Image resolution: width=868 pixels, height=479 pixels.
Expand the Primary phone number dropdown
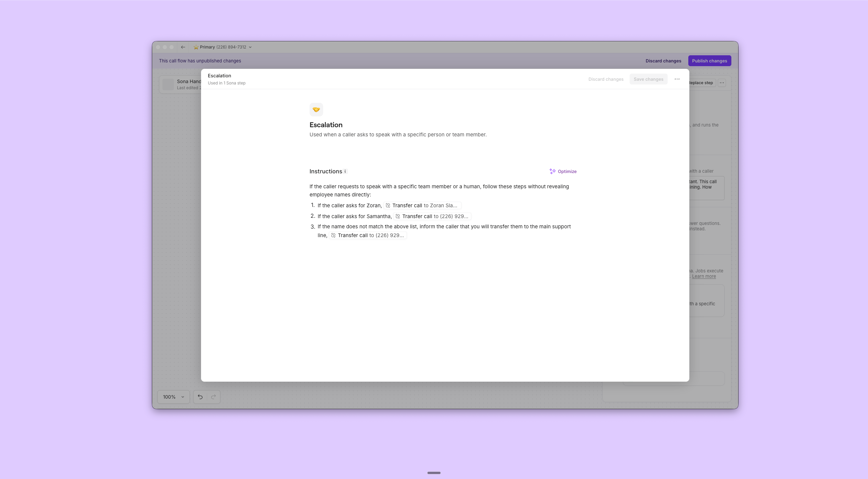[250, 47]
